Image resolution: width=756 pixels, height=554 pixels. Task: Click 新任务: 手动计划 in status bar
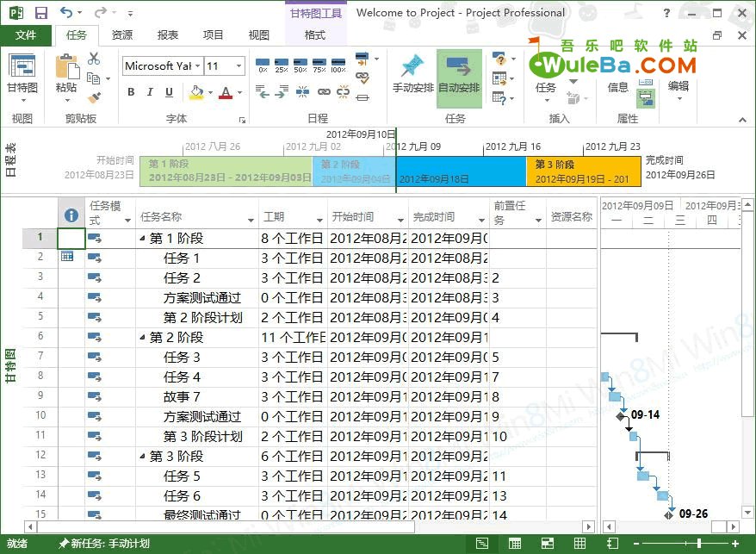(x=103, y=544)
